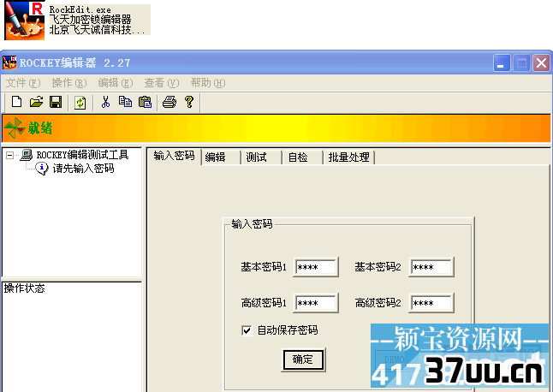Screen dimensions: 553x392
Task: Click the computer icon of ROCKEY编辑测试工具
Action: click(x=26, y=155)
